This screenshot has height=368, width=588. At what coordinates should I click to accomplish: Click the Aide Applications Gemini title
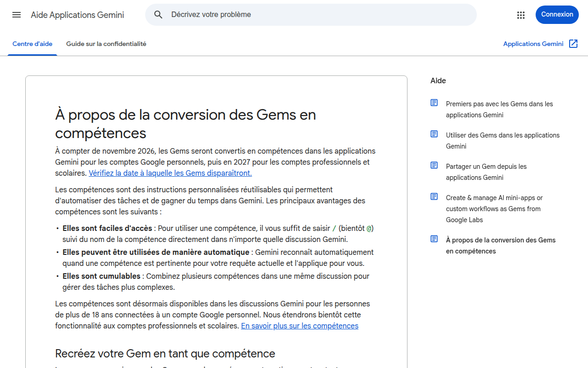[78, 15]
